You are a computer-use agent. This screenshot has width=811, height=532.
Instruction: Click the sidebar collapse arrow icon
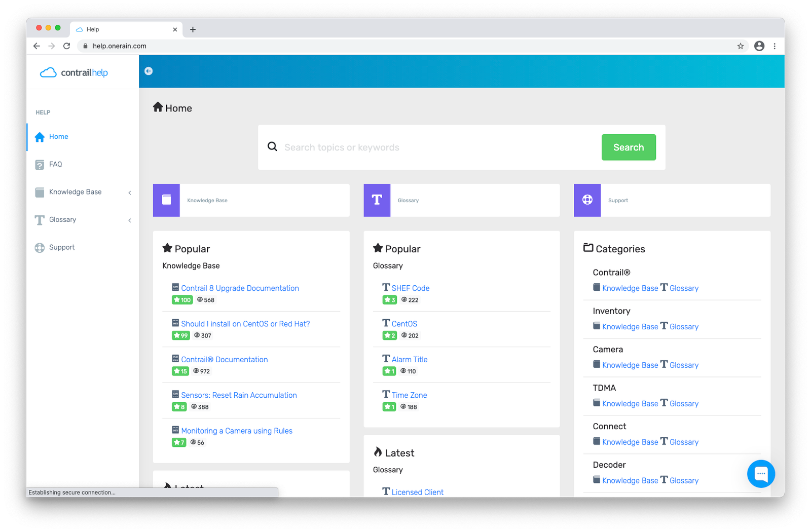(149, 71)
